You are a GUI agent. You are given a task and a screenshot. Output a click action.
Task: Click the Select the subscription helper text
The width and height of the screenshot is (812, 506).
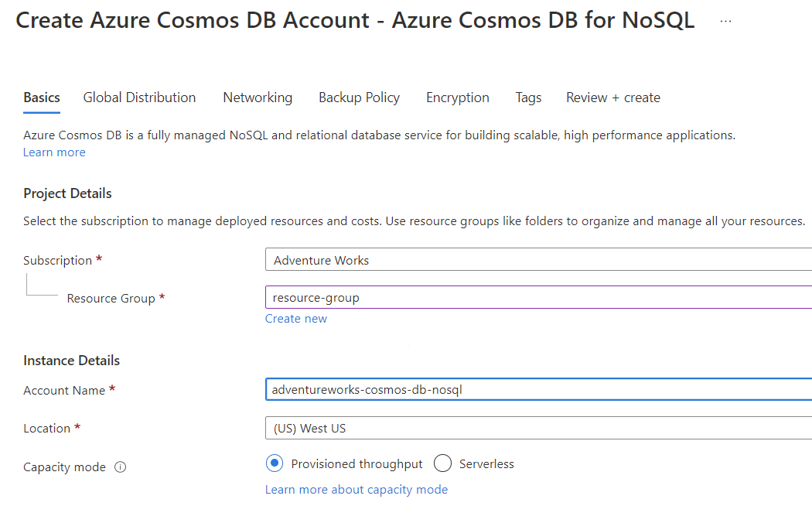414,221
